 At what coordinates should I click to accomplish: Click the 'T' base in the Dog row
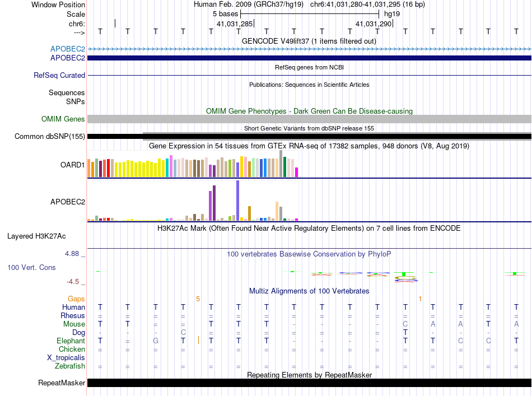point(405,333)
